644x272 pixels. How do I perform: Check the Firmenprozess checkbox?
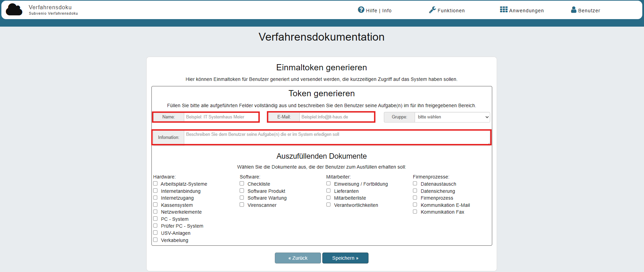point(415,198)
